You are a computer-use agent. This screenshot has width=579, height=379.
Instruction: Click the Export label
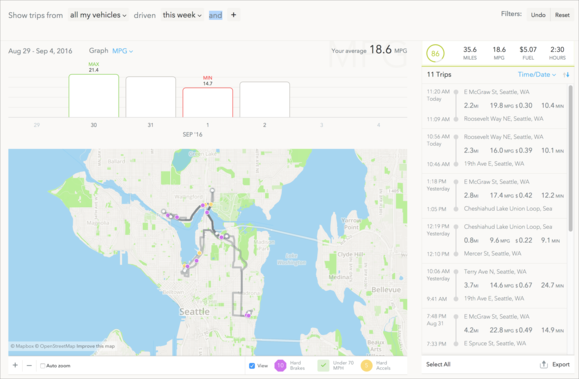coord(561,365)
